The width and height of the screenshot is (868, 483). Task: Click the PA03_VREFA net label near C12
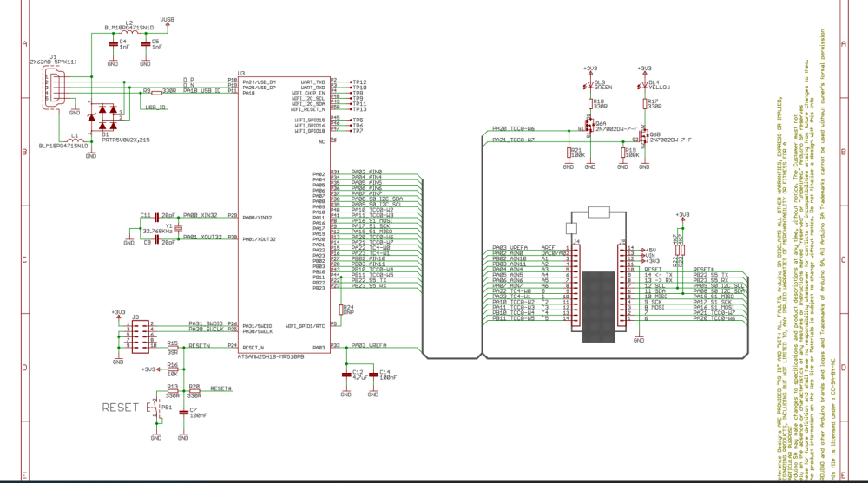(370, 345)
